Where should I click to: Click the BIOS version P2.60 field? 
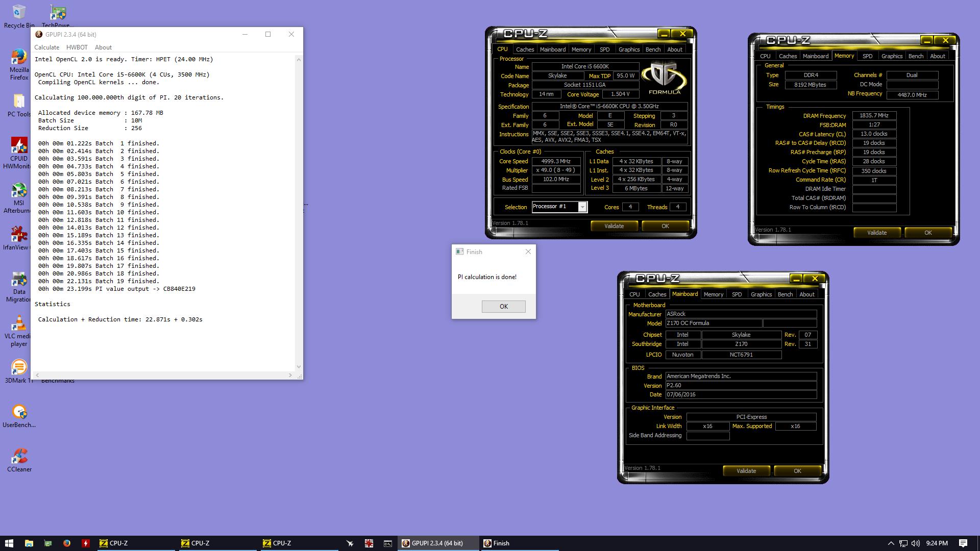point(741,386)
